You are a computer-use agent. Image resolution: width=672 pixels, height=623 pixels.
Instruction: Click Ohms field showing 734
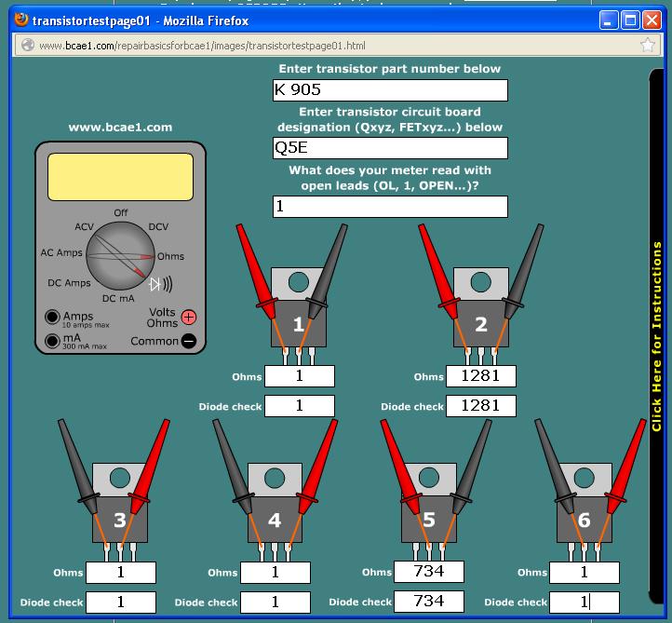tap(429, 572)
